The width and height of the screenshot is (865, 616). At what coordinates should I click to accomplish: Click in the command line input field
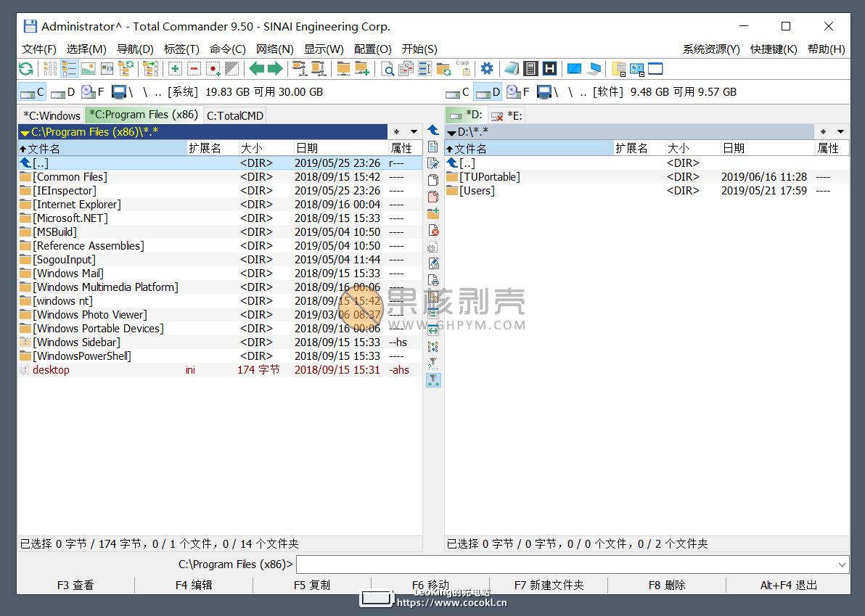(565, 564)
